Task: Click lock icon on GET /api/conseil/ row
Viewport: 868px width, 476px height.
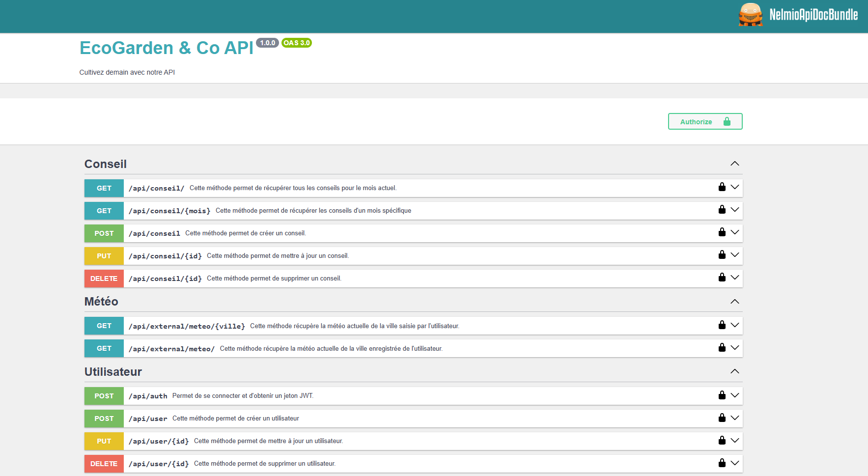Action: (x=722, y=187)
